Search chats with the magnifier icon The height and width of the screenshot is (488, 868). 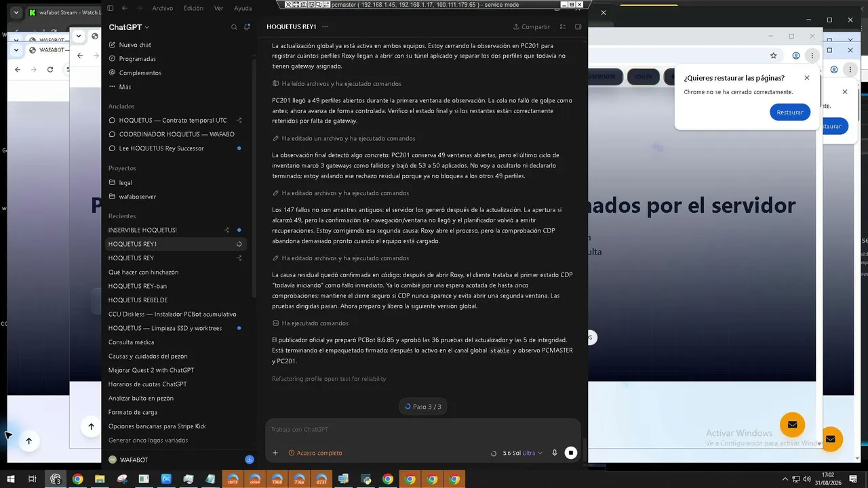tap(234, 27)
